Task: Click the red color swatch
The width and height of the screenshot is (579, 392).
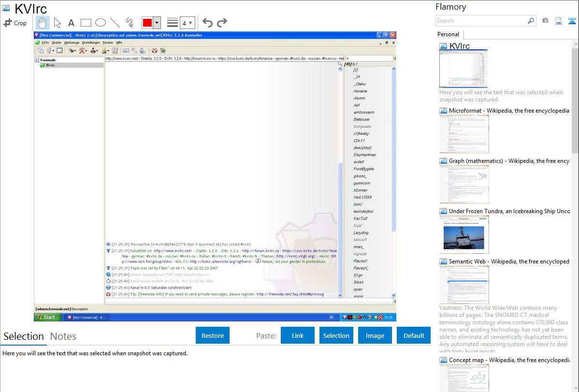Action: (x=147, y=23)
